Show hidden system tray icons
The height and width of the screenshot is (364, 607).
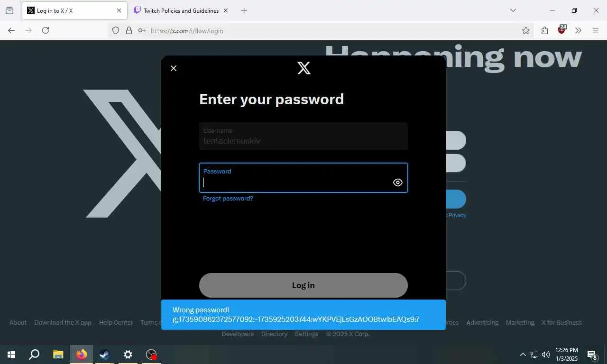click(523, 354)
